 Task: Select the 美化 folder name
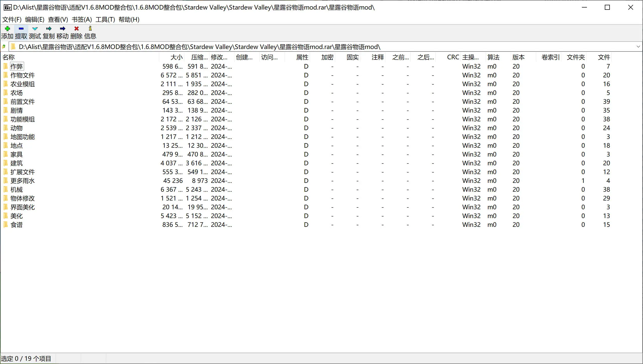[17, 216]
